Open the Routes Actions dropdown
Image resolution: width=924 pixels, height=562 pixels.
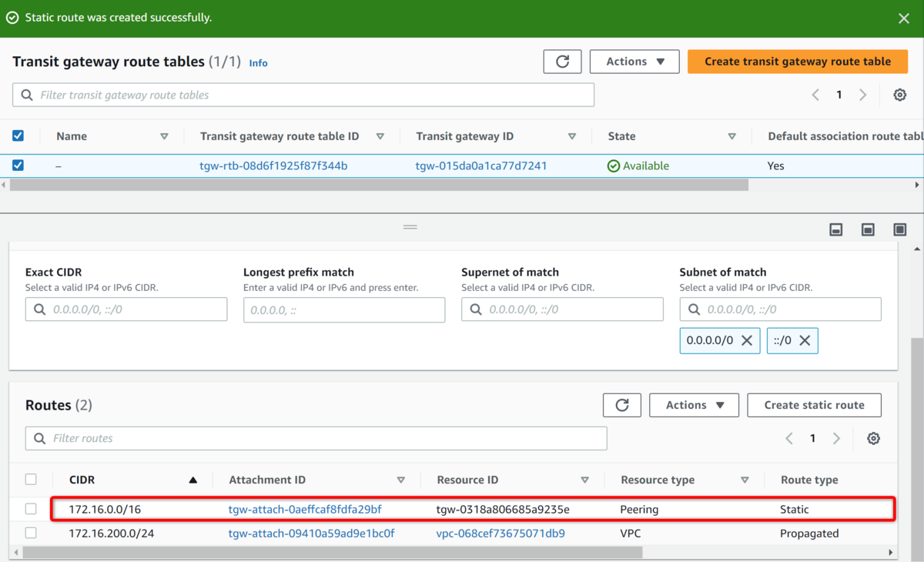coord(694,405)
